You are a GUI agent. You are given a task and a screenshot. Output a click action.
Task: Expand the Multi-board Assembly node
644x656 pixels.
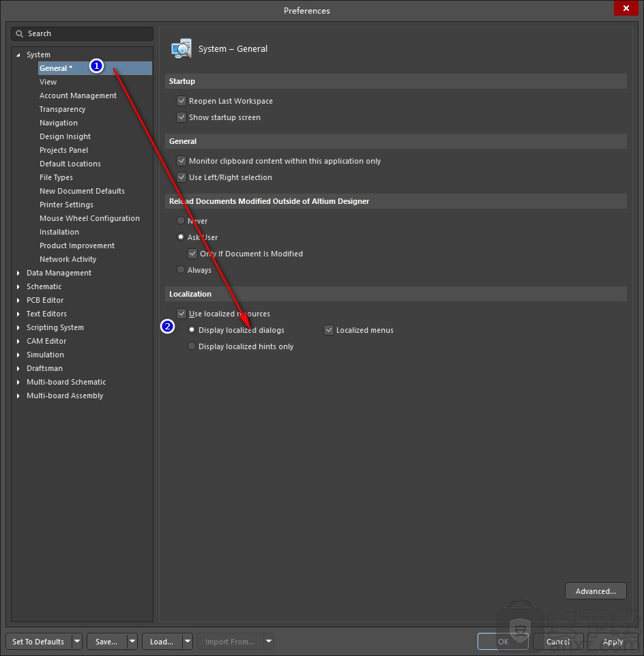pos(18,396)
